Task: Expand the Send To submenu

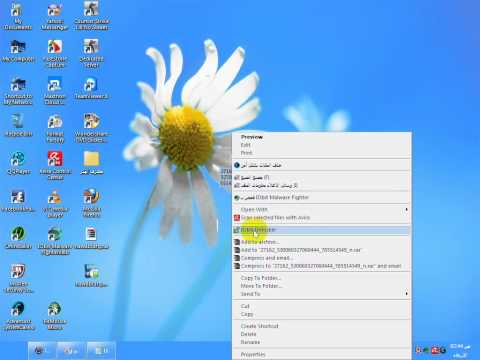Action: 321,294
